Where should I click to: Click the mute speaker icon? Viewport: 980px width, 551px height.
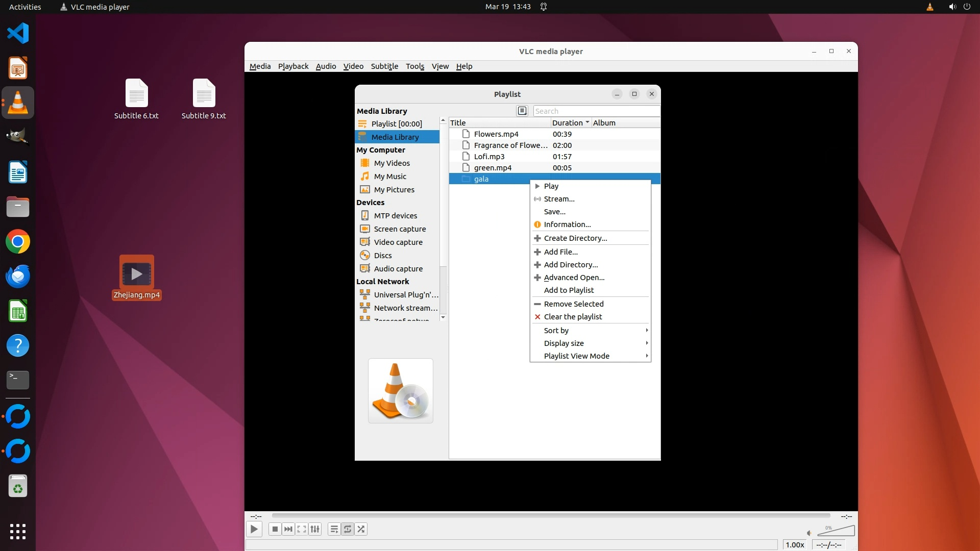click(x=809, y=533)
